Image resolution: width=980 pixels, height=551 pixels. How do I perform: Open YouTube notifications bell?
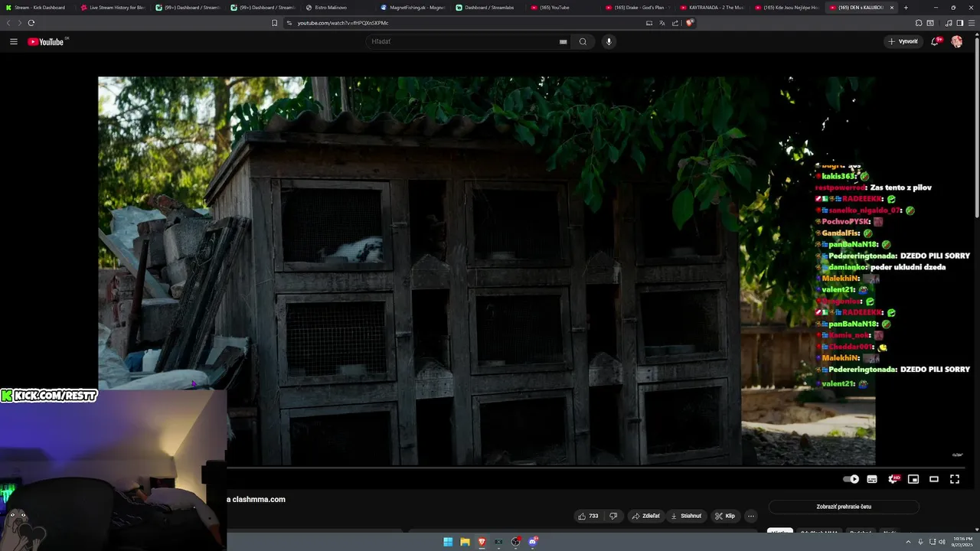(935, 41)
